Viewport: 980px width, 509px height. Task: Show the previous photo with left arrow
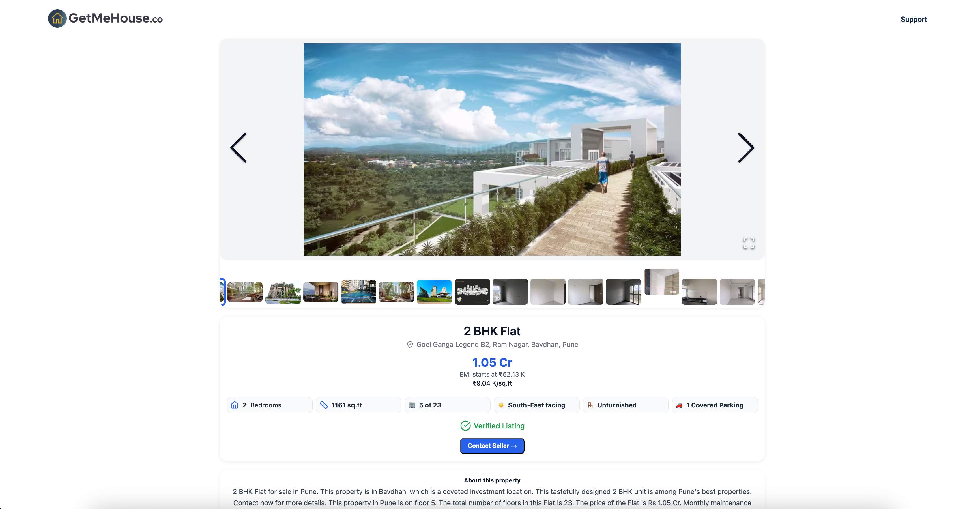239,148
